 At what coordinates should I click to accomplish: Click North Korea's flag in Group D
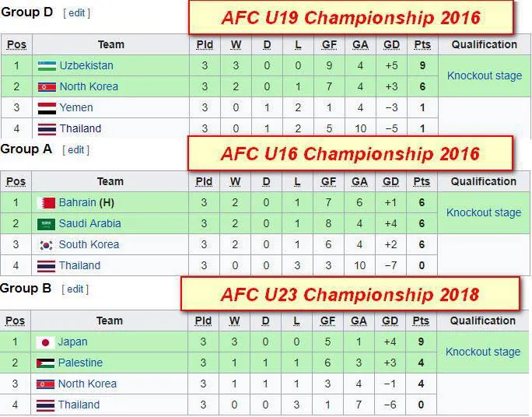[46, 87]
